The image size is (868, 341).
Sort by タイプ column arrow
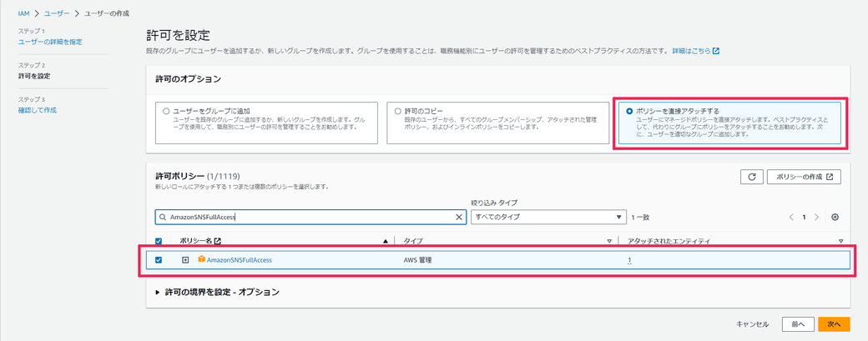[x=609, y=242]
